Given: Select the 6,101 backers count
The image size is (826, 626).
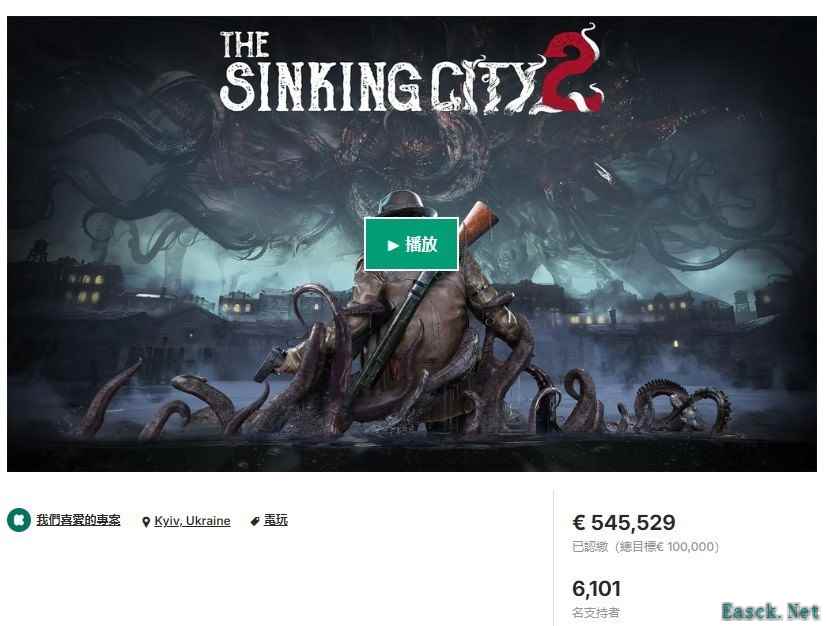Looking at the screenshot, I should (596, 589).
